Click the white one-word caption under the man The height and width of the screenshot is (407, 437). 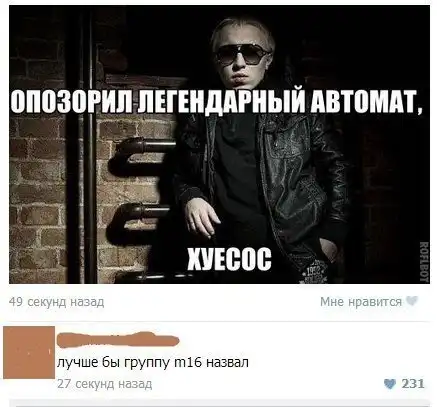pos(229,260)
